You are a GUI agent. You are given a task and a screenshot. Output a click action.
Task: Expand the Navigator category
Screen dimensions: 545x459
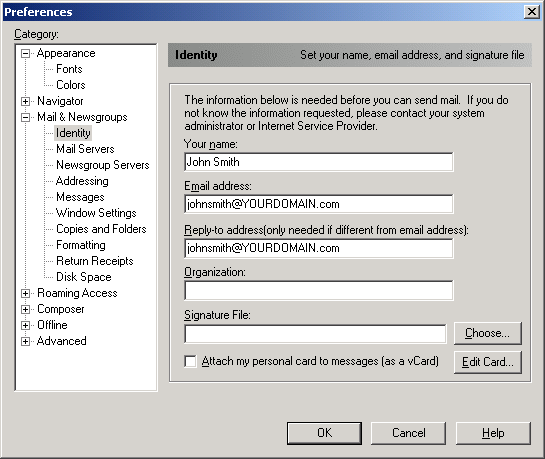25,101
